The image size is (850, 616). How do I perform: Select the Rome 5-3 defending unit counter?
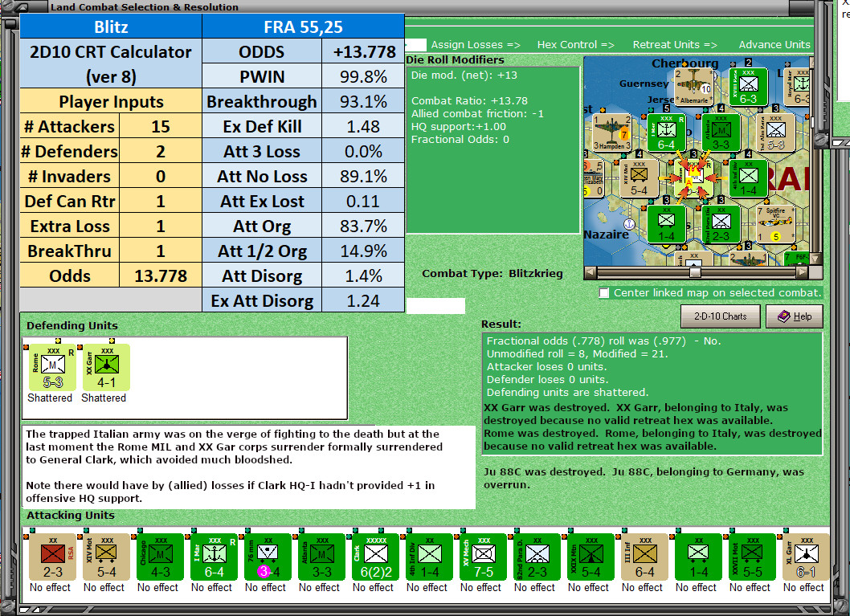point(52,367)
